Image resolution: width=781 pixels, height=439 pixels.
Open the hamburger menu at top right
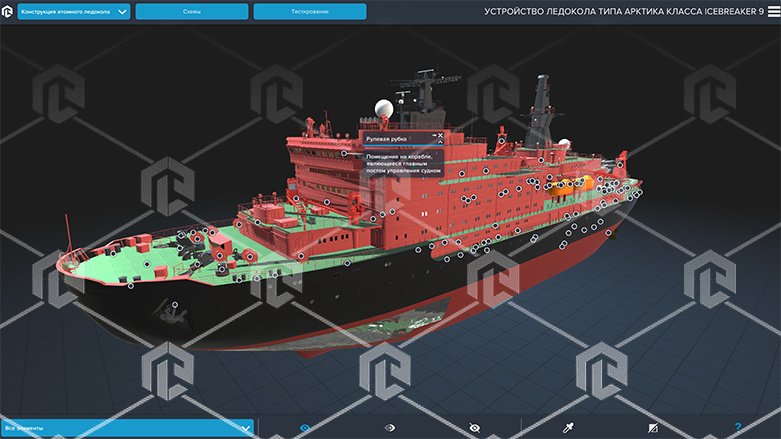pyautogui.click(x=774, y=11)
